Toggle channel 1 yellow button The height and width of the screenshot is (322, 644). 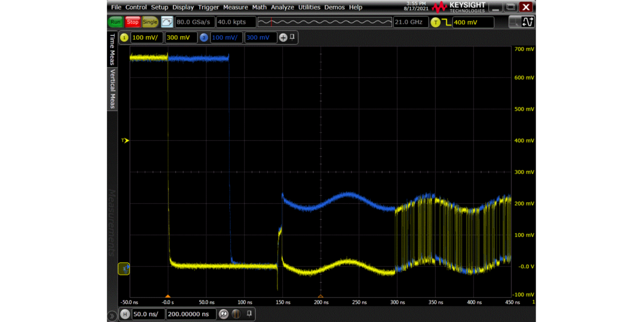[124, 38]
